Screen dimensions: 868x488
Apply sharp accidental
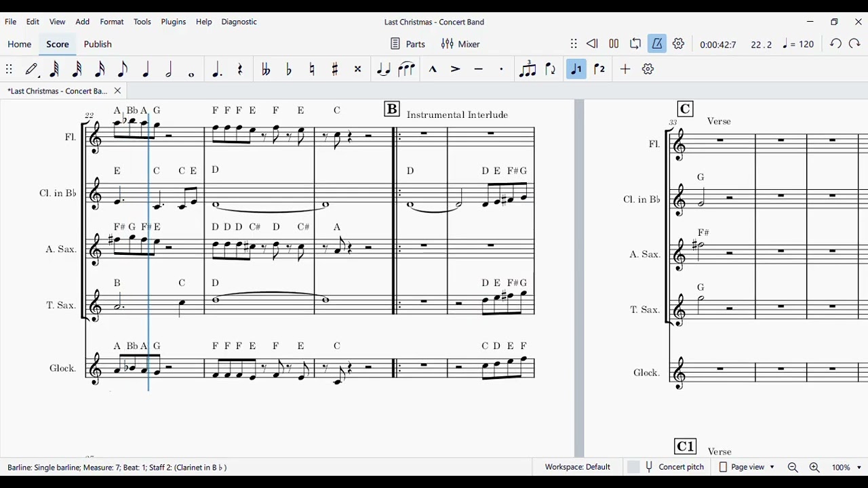[x=335, y=69]
